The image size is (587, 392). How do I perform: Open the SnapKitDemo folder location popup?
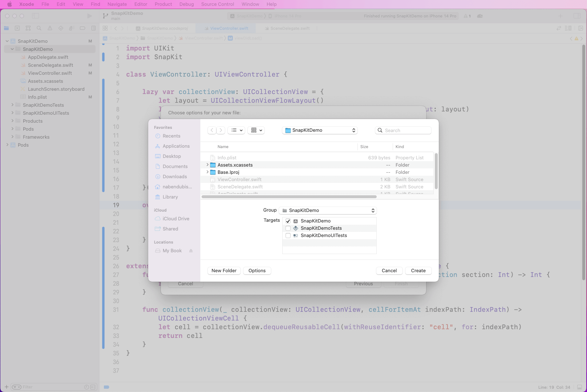(320, 130)
